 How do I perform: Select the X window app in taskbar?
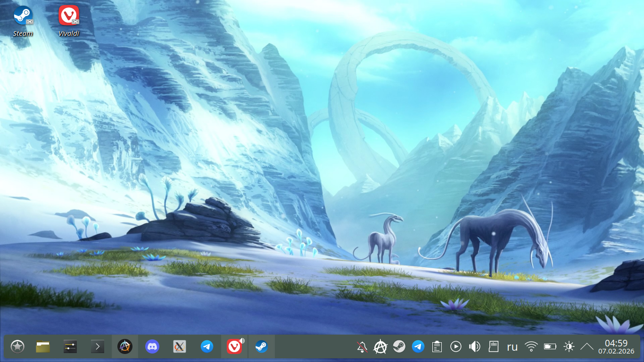tap(180, 347)
